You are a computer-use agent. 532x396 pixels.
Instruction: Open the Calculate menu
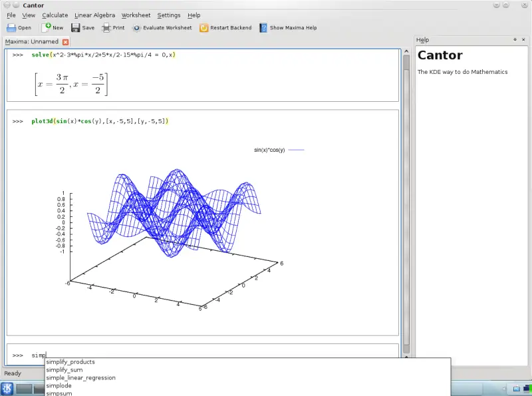tap(55, 15)
